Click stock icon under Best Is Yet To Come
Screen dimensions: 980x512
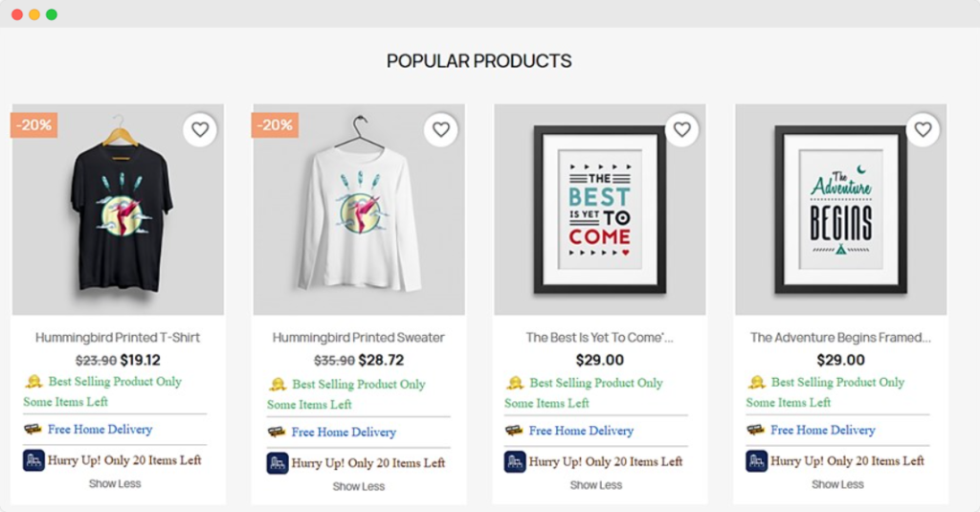coord(515,461)
